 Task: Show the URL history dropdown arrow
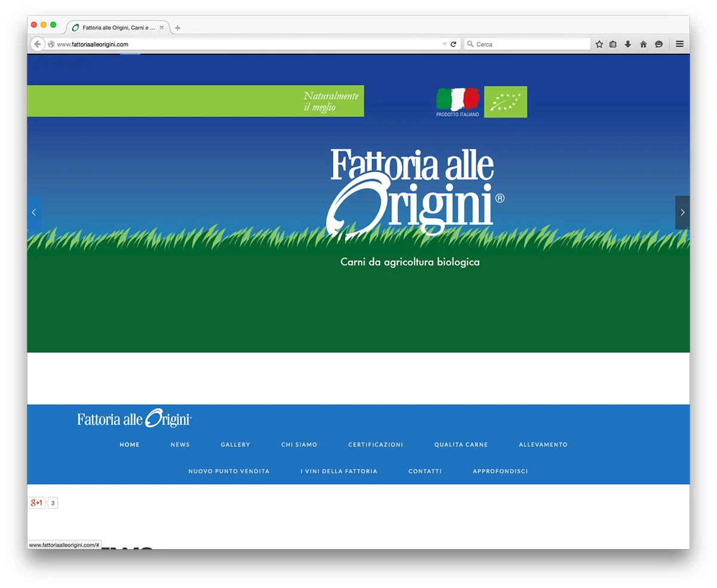[x=444, y=44]
